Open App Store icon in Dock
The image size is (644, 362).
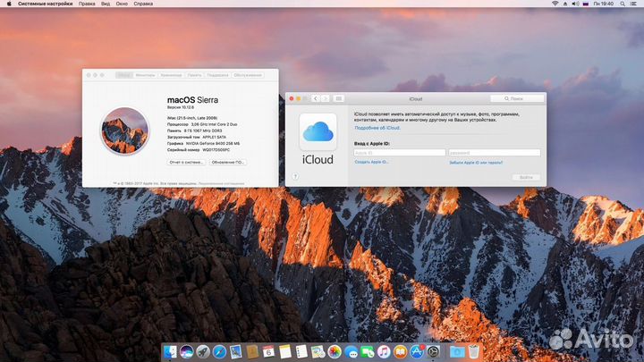tap(417, 352)
